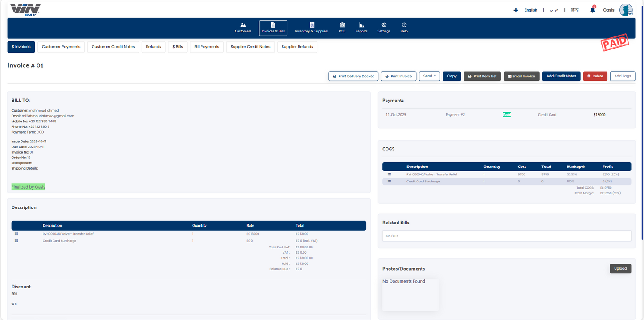
Task: Click Print Delivery Docket button
Action: (x=353, y=76)
